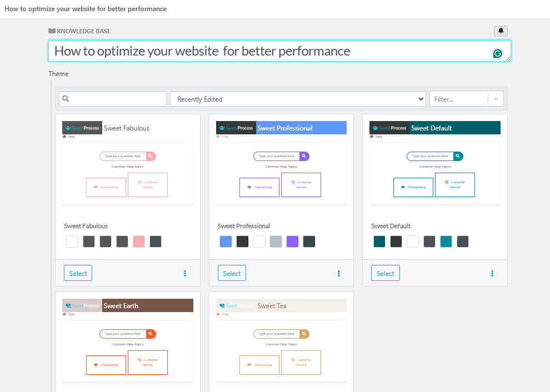Click the Grammarly icon in title field
The width and height of the screenshot is (550, 392).
point(497,53)
